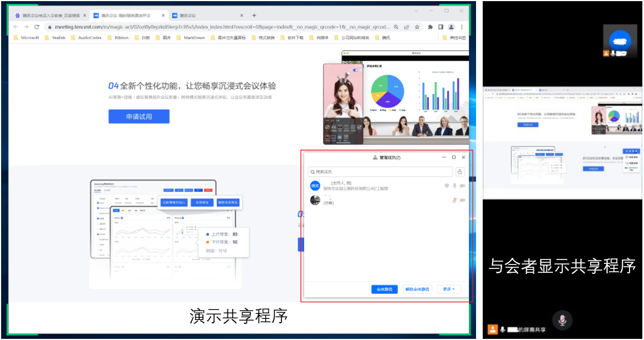Click the phone-view microphone mute button

[x=562, y=320]
